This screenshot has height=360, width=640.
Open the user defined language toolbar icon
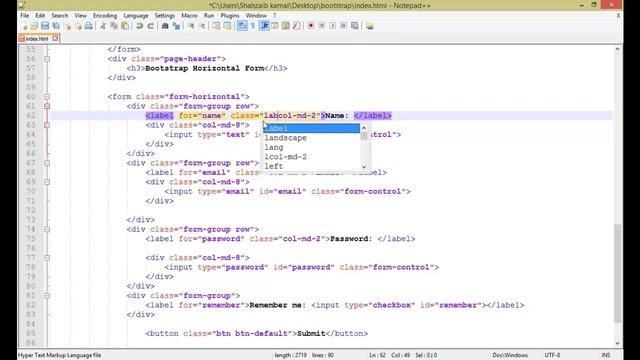tap(275, 26)
